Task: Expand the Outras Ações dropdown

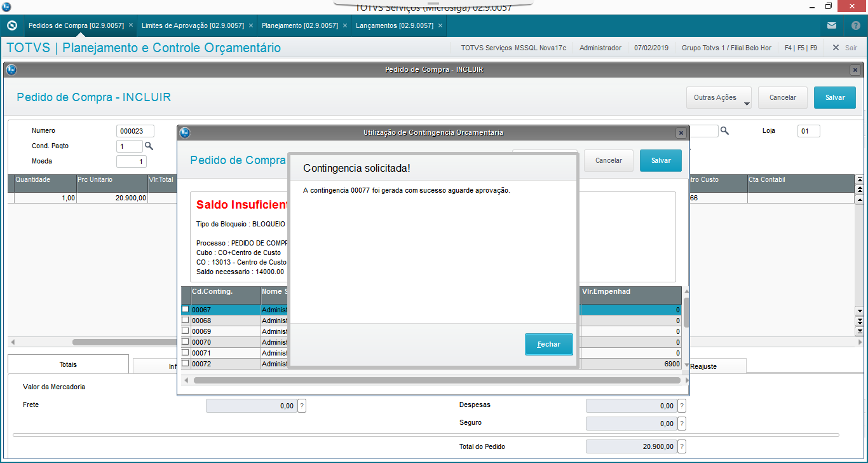Action: 719,98
